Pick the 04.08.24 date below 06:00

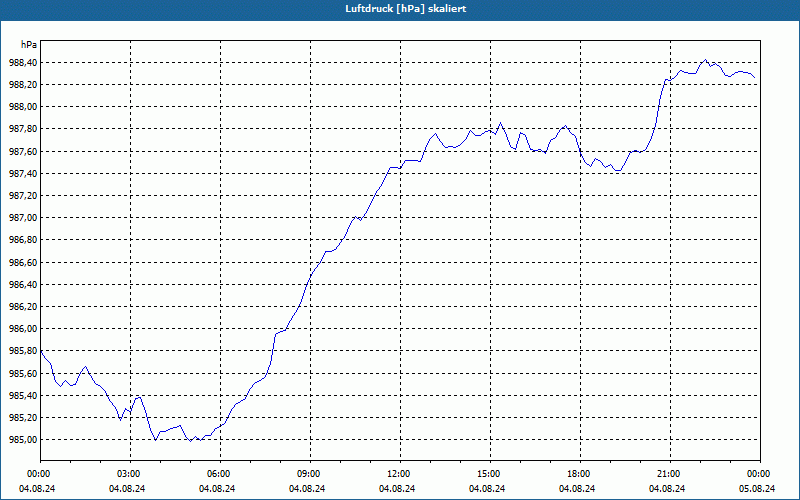coord(217,489)
